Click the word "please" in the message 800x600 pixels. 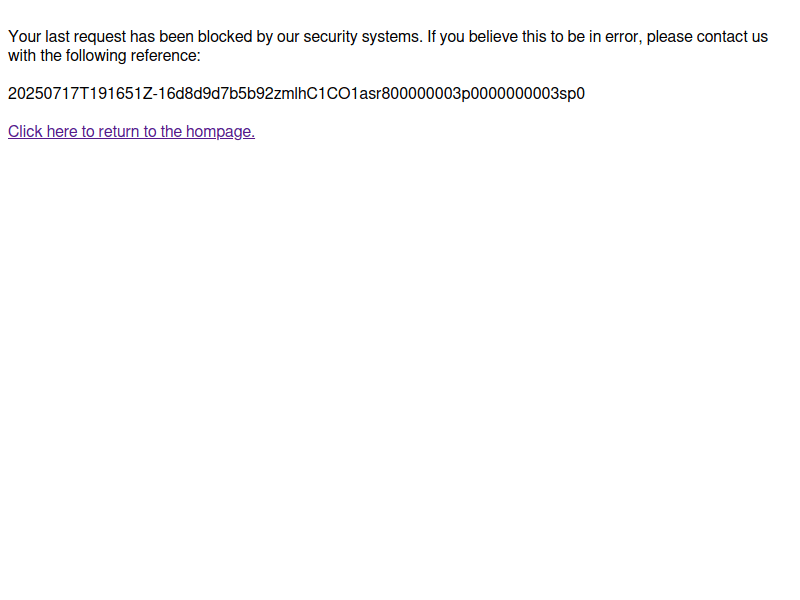point(670,37)
